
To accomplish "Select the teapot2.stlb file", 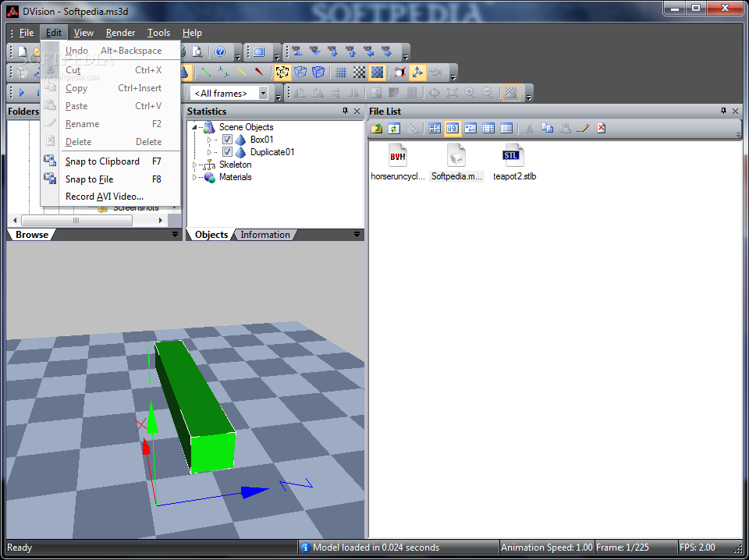I will (x=514, y=162).
